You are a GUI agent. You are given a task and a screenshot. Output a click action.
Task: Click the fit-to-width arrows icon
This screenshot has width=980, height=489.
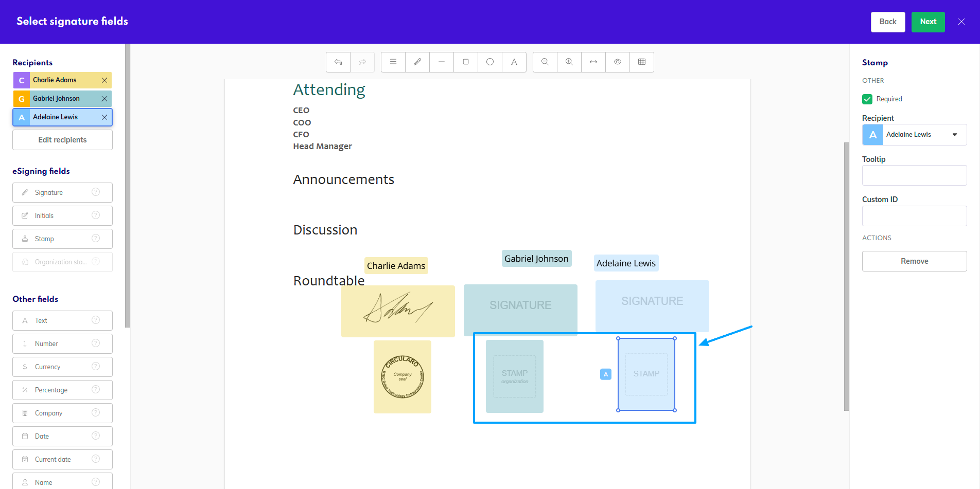coord(593,62)
